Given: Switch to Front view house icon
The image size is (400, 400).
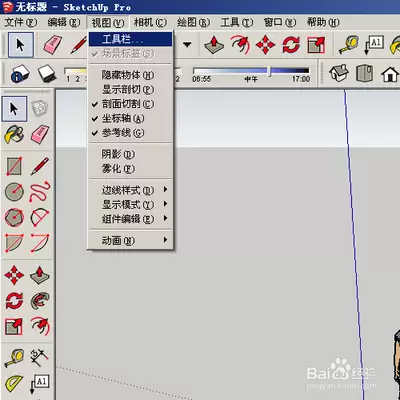Looking at the screenshot, I should pos(390,73).
